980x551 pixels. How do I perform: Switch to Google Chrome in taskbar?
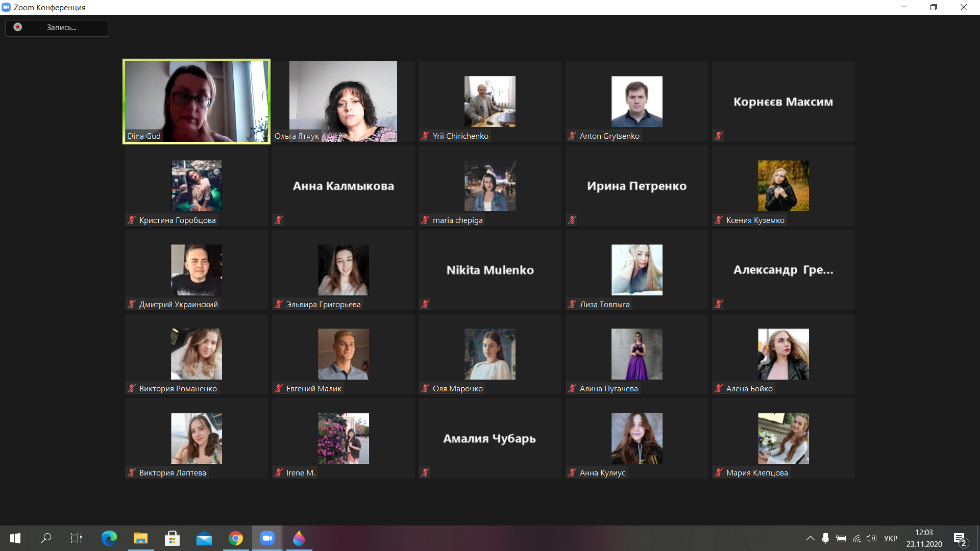click(x=236, y=538)
